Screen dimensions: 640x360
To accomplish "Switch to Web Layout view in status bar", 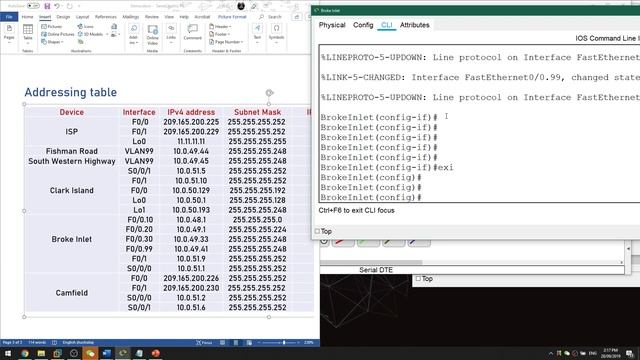I will (249, 343).
